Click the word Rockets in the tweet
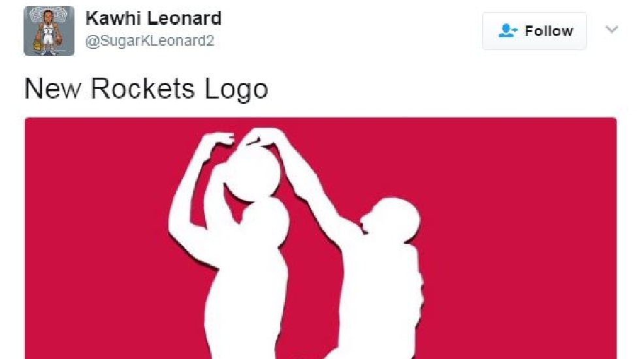This screenshot has width=644, height=359. tap(142, 88)
